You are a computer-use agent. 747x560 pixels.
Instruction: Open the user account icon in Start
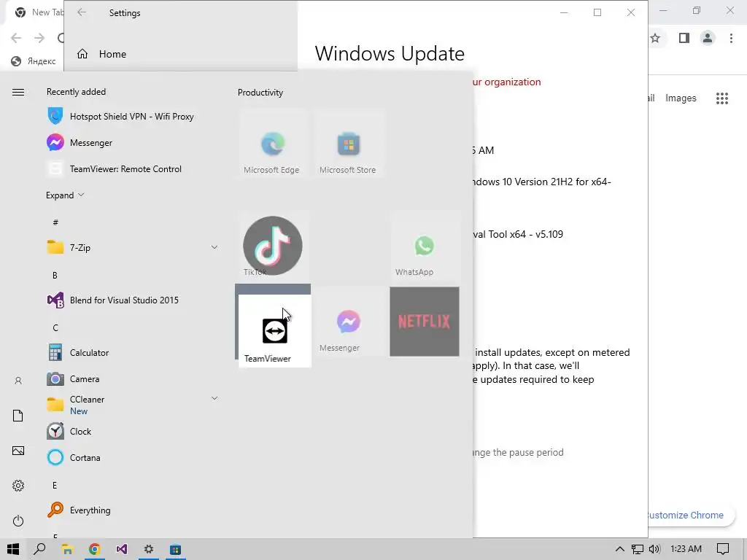coord(18,381)
